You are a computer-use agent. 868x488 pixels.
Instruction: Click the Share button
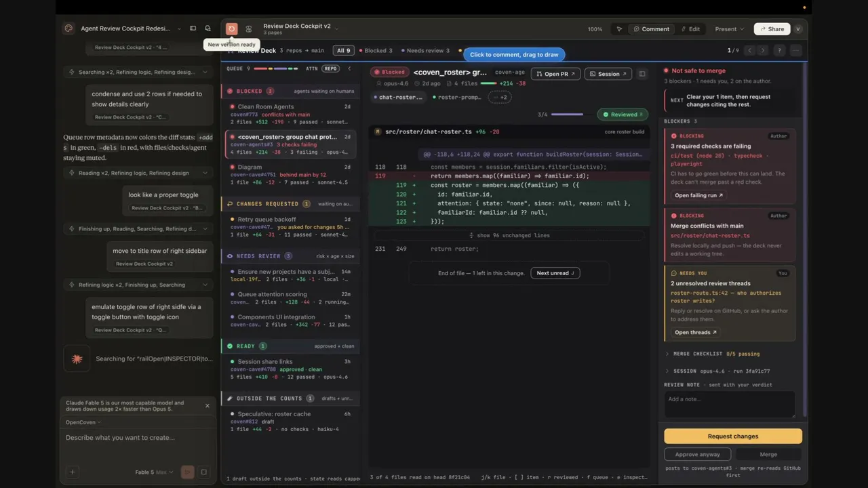tap(772, 29)
